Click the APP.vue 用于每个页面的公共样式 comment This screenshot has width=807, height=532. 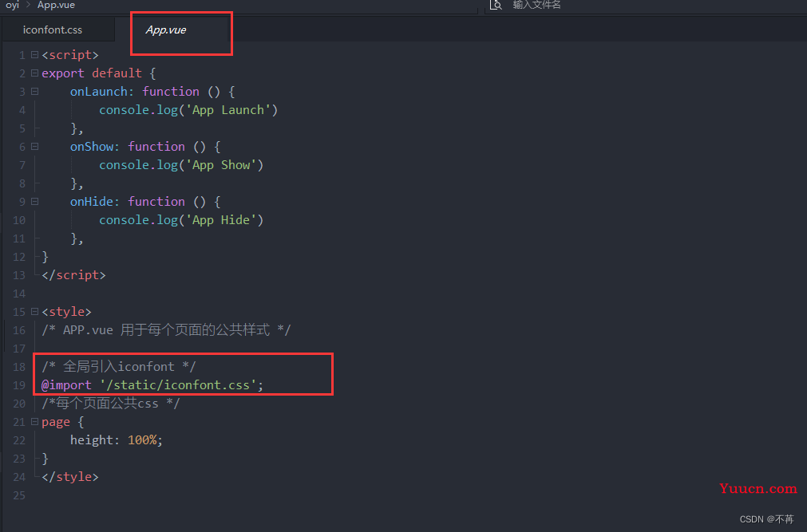[x=166, y=329]
